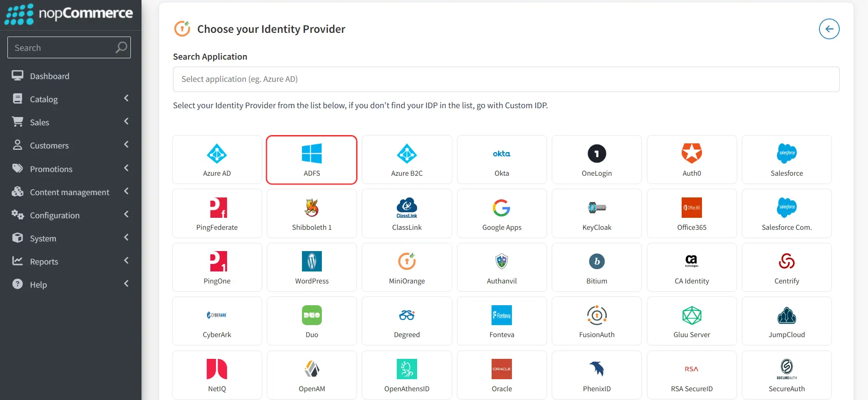Choose Duo as the identity provider
The height and width of the screenshot is (400, 868).
[312, 320]
